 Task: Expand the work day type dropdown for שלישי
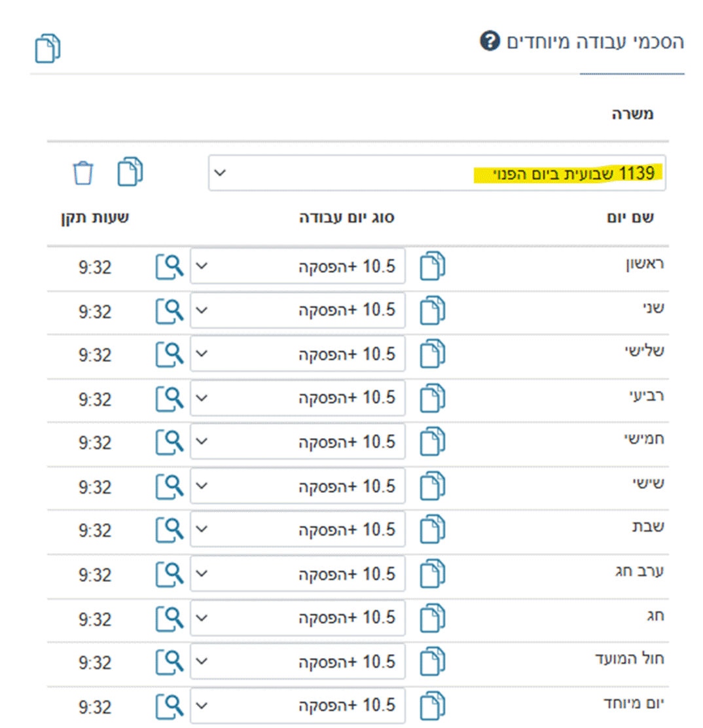tap(298, 354)
